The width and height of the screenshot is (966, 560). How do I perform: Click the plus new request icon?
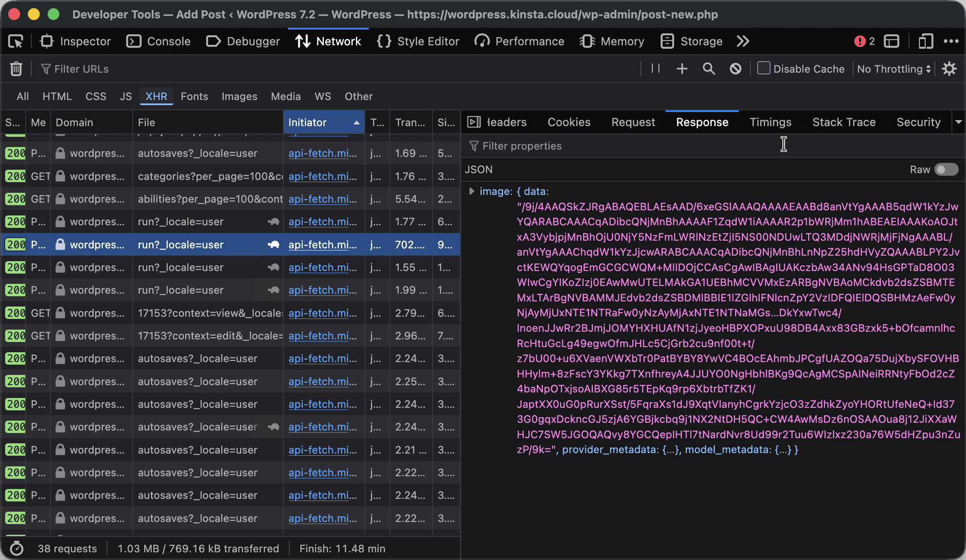coord(682,69)
